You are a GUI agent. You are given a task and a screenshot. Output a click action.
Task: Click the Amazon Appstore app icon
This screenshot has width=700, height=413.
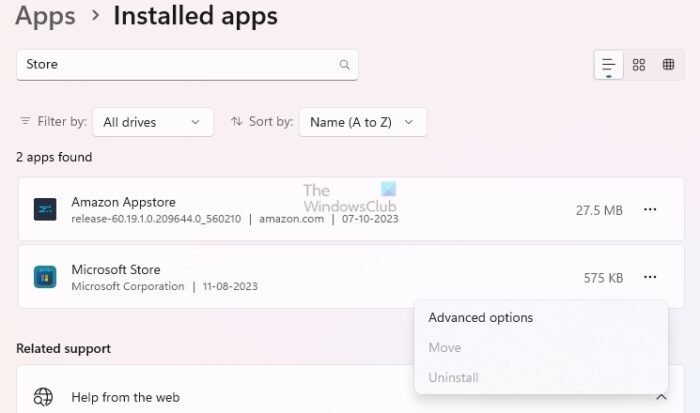tap(45, 209)
